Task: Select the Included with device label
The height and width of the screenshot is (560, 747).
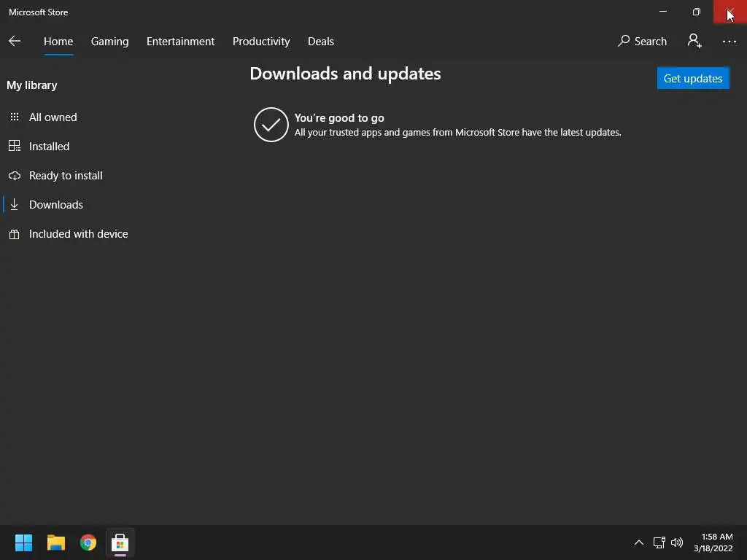Action: [x=79, y=234]
